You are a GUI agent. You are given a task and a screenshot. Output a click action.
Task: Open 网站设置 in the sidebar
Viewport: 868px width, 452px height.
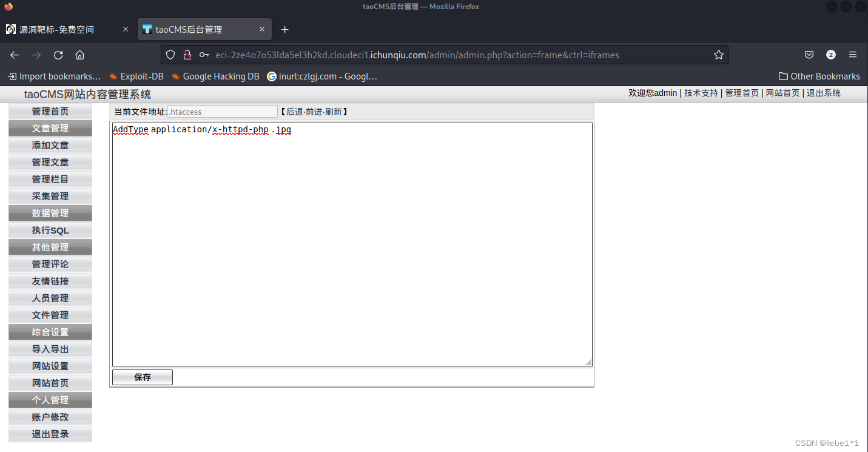tap(50, 366)
